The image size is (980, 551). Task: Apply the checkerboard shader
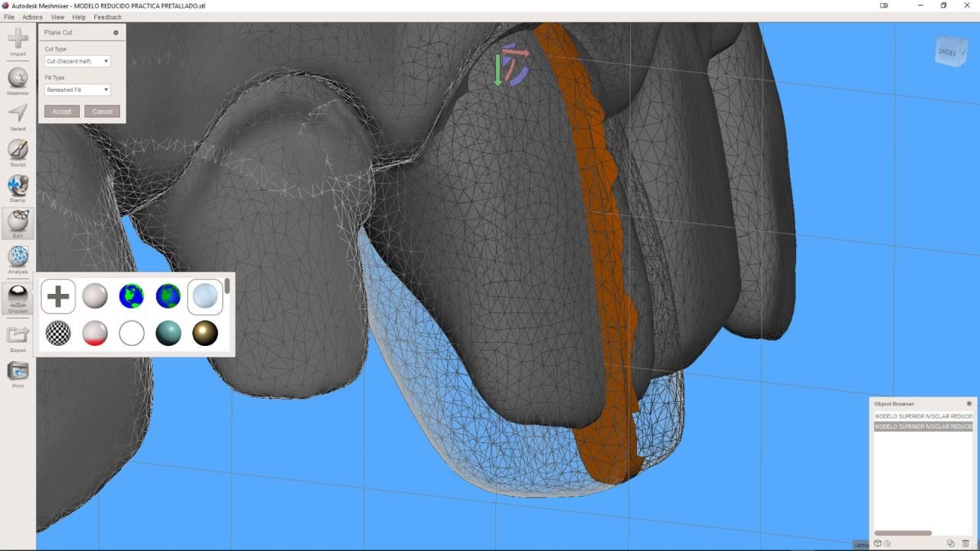(58, 333)
